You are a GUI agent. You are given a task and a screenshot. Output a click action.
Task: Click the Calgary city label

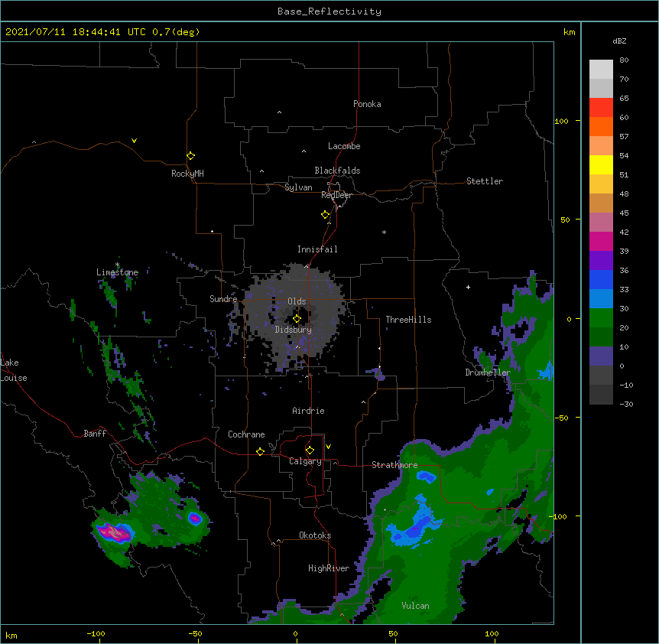coord(305,461)
